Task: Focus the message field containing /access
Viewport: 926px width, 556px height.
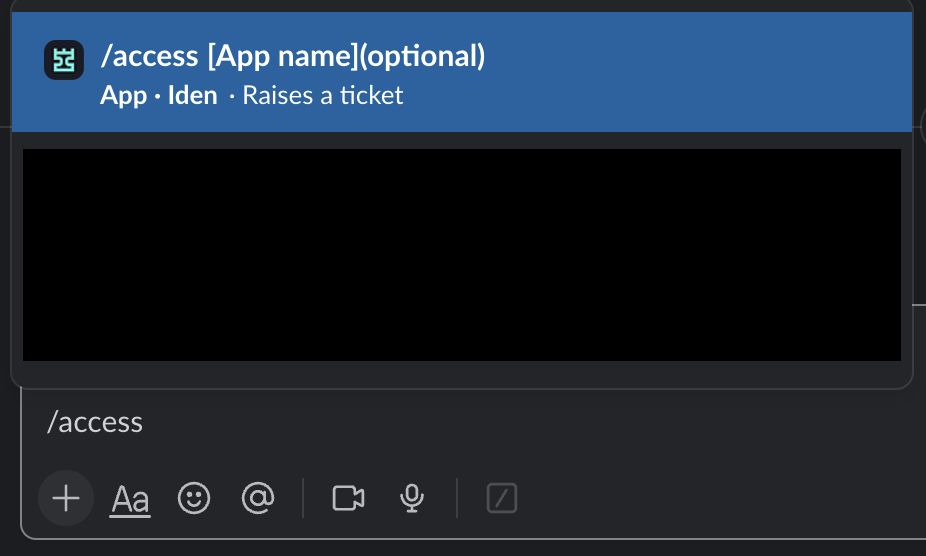Action: [400, 422]
